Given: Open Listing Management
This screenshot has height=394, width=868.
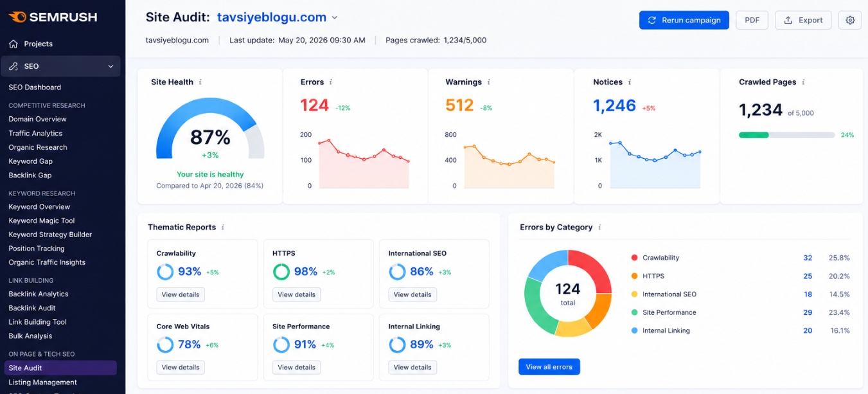Looking at the screenshot, I should (42, 382).
